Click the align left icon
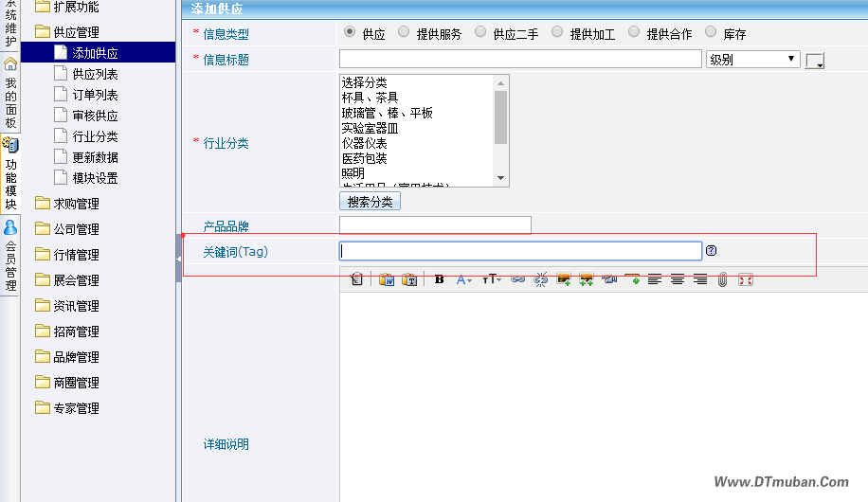868x502 pixels. [x=655, y=279]
